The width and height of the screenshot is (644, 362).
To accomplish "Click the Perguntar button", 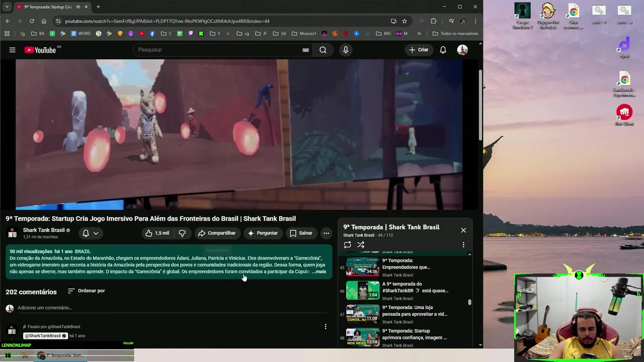I will click(x=263, y=233).
